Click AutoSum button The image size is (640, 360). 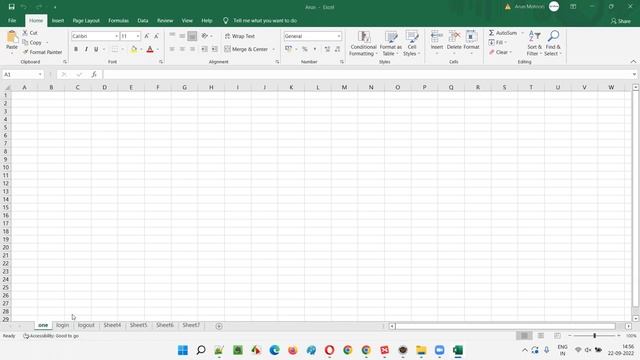pyautogui.click(x=503, y=33)
